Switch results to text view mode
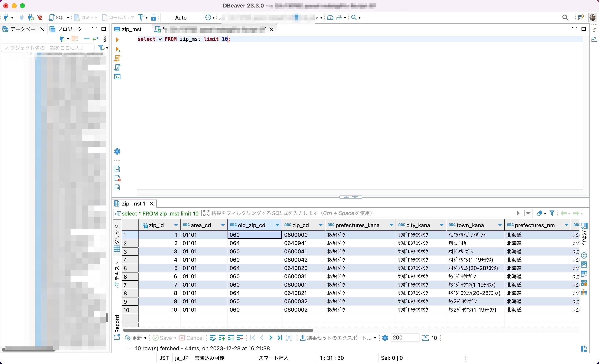 pyautogui.click(x=117, y=275)
